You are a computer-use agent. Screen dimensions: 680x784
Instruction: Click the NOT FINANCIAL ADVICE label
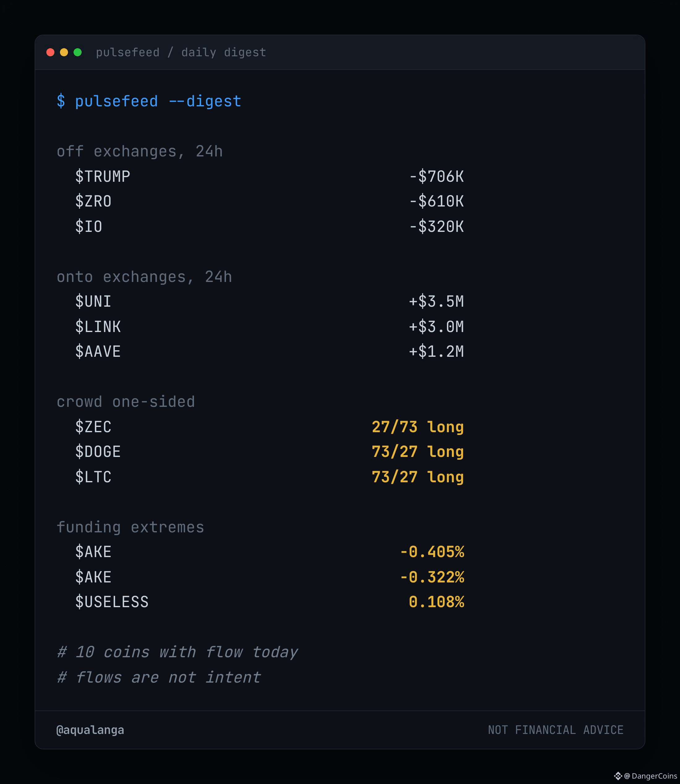pos(556,730)
